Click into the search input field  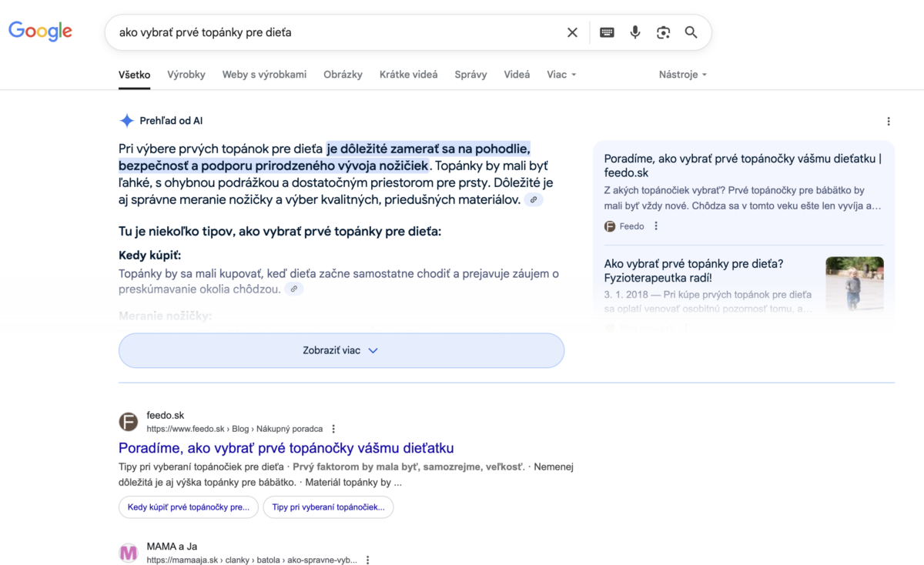click(x=335, y=32)
